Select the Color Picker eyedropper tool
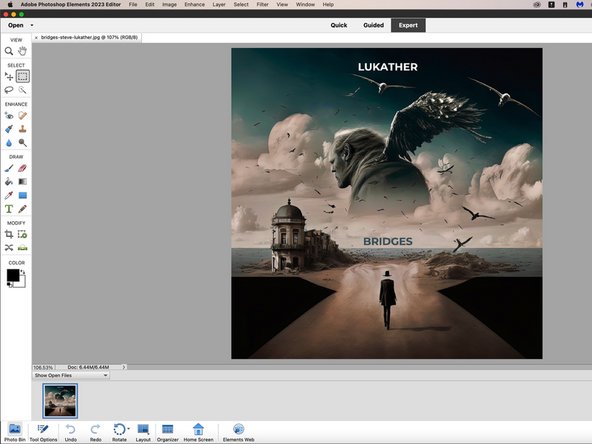The width and height of the screenshot is (592, 444). (x=9, y=195)
